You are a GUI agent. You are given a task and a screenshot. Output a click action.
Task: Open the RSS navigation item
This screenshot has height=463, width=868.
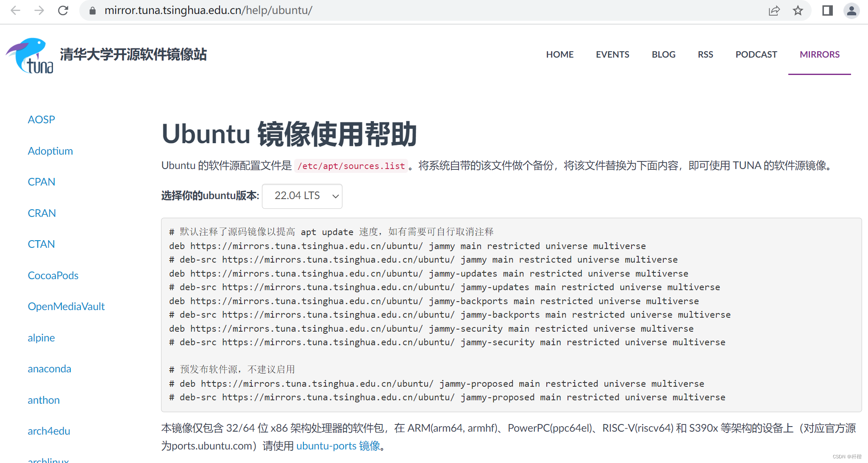pyautogui.click(x=705, y=55)
